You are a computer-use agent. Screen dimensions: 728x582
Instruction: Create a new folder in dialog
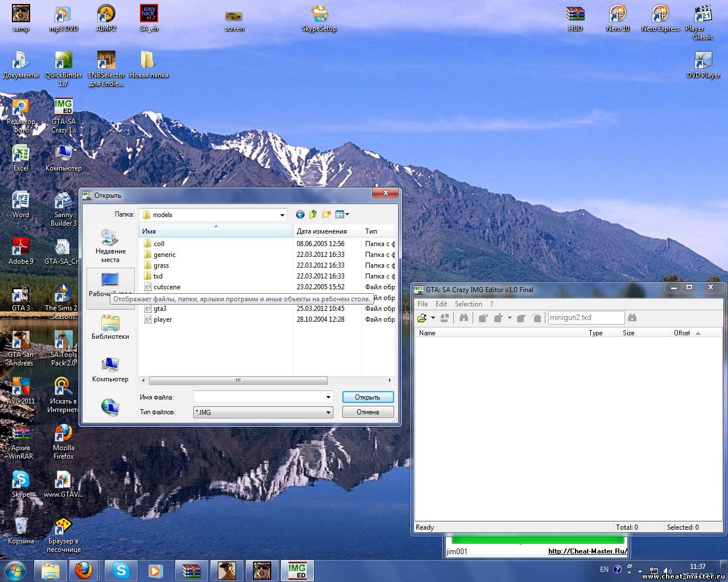click(x=326, y=214)
